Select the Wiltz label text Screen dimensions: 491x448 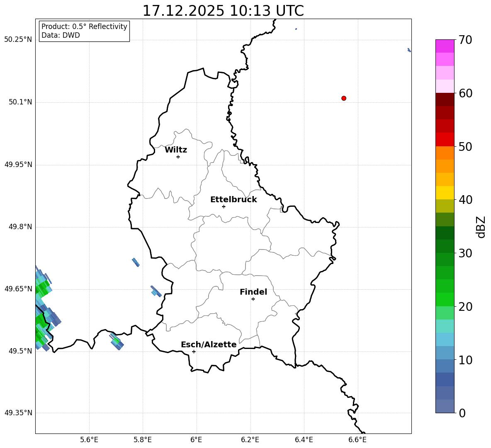[x=176, y=150]
